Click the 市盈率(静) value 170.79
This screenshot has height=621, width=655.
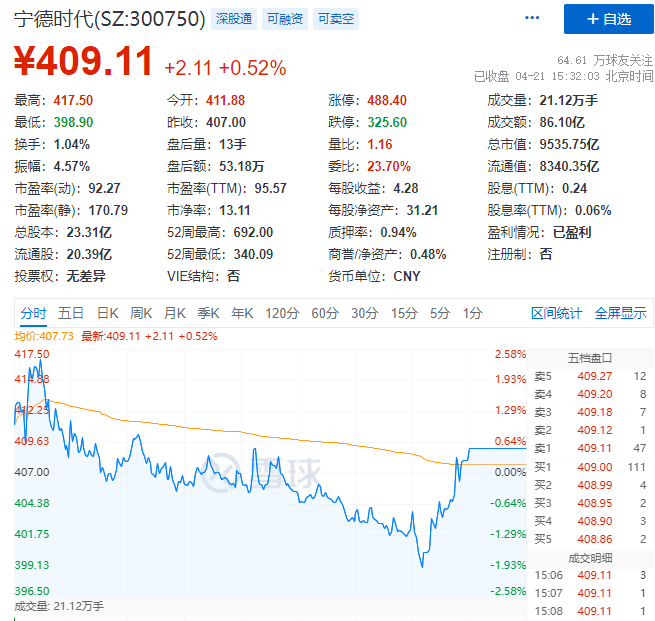[x=108, y=210]
